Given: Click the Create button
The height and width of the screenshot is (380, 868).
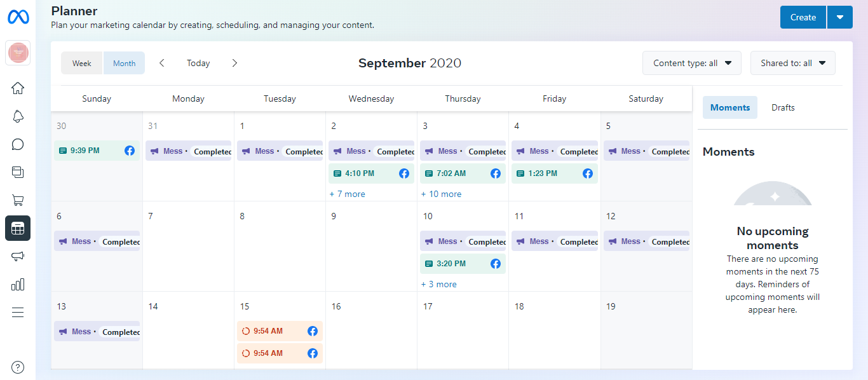Looking at the screenshot, I should point(803,17).
